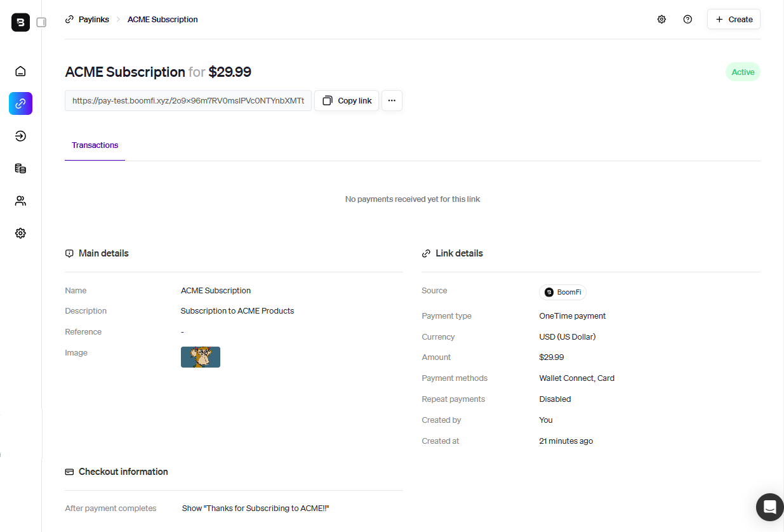Viewport: 784px width, 532px height.
Task: Click the Active status badge
Action: click(x=743, y=72)
